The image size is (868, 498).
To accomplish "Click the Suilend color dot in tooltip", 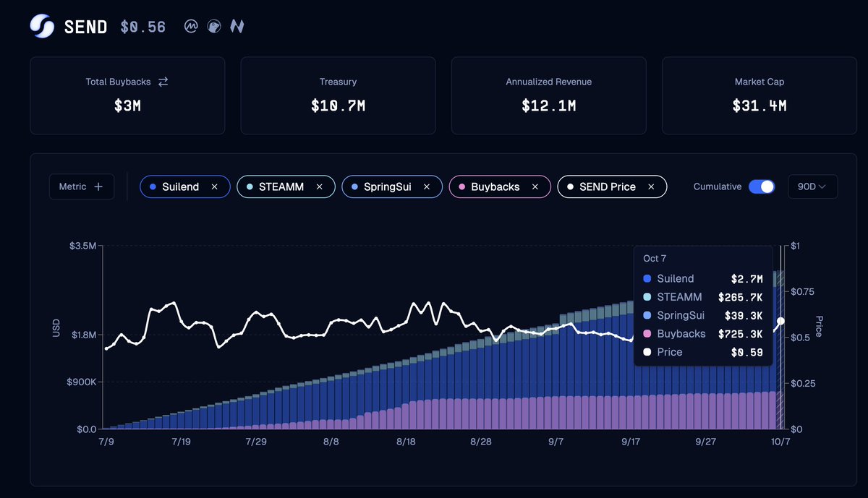I will [x=647, y=278].
